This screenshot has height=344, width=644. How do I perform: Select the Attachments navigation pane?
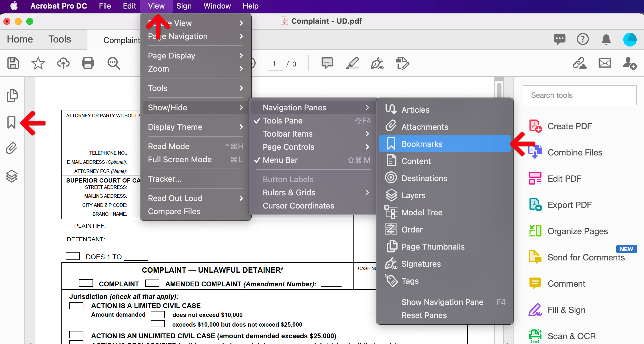click(425, 127)
